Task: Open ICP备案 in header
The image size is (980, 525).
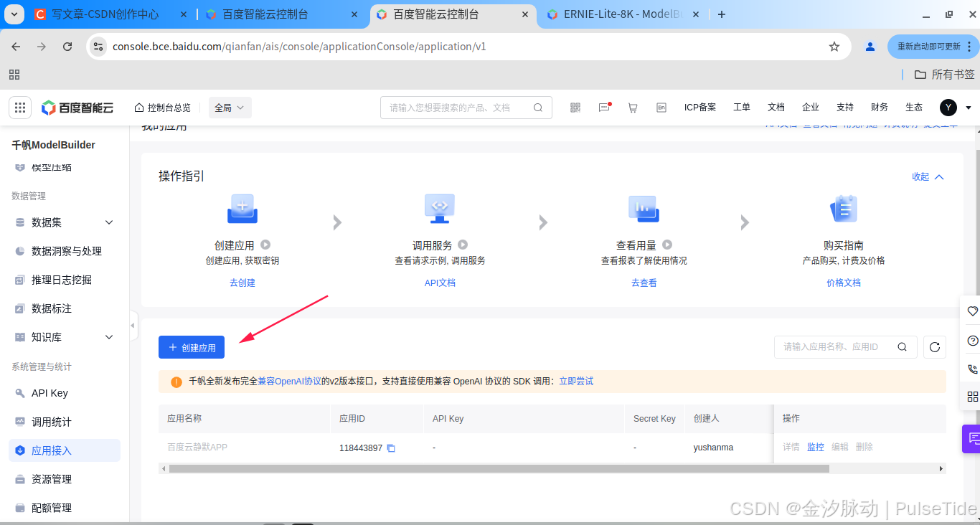Action: (700, 108)
